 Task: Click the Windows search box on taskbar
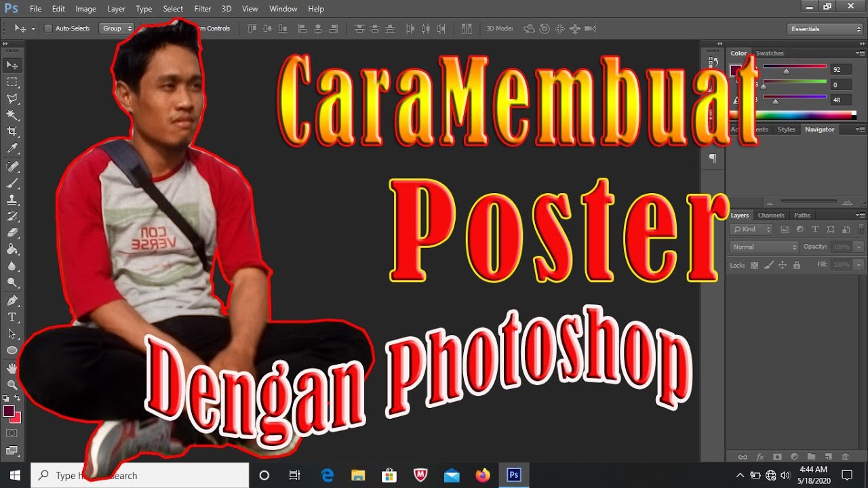[140, 476]
